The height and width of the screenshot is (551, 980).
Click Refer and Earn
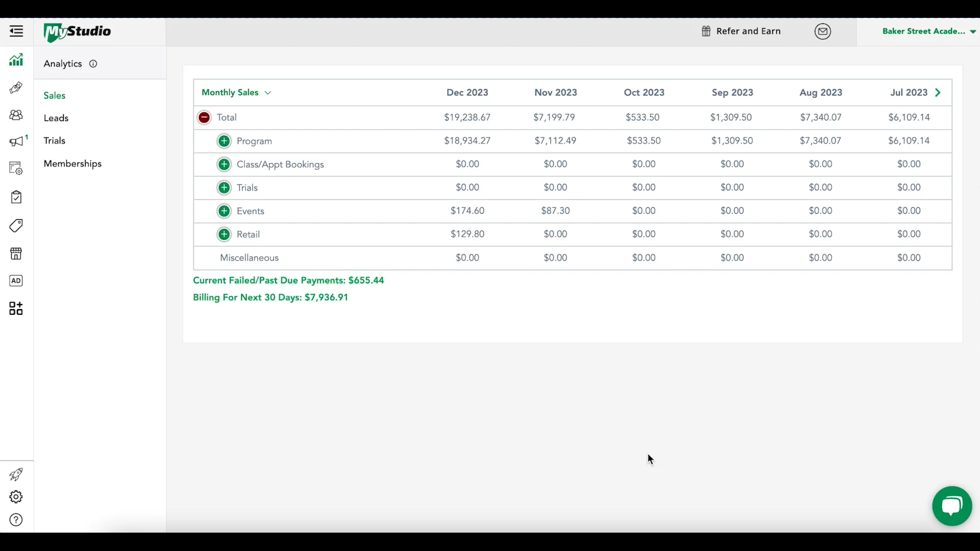pos(741,31)
